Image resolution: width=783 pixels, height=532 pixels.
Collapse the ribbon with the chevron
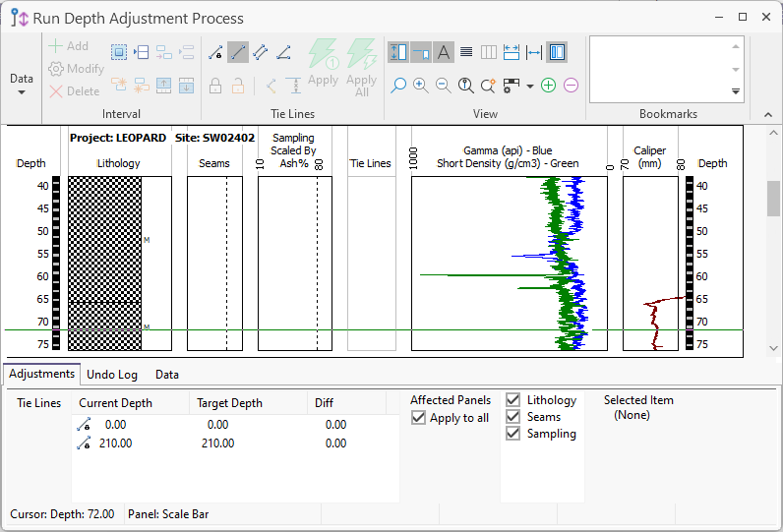click(x=768, y=114)
